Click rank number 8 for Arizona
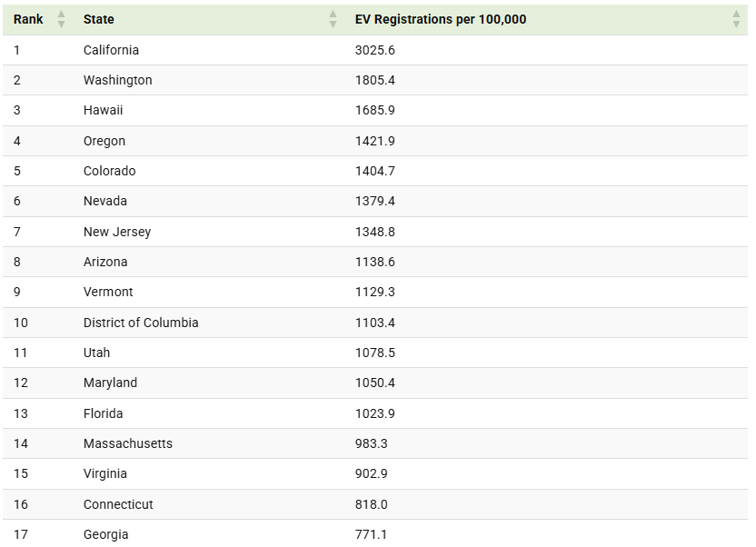 click(17, 262)
